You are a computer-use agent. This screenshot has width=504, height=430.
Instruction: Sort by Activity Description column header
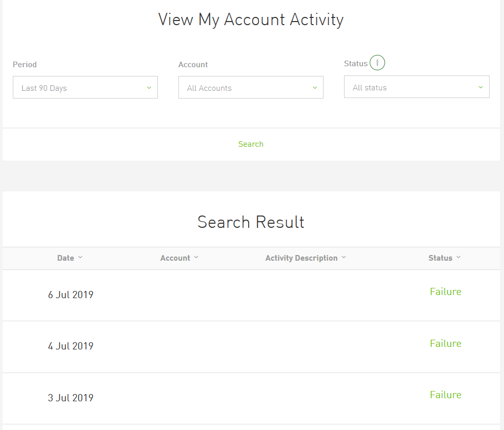click(x=301, y=258)
